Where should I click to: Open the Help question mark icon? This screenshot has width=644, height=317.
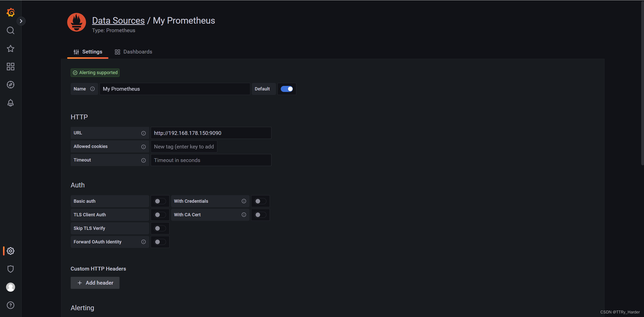(x=11, y=305)
